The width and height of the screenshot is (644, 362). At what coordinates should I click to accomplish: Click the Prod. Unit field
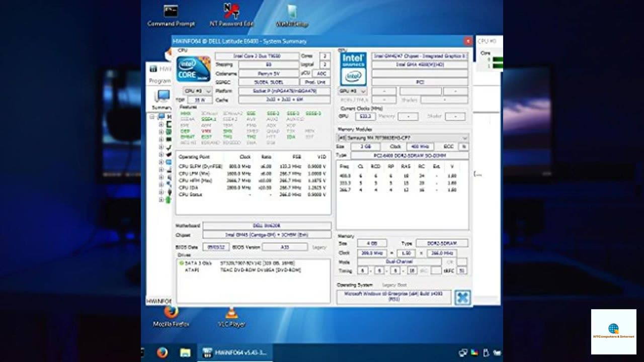click(x=315, y=82)
